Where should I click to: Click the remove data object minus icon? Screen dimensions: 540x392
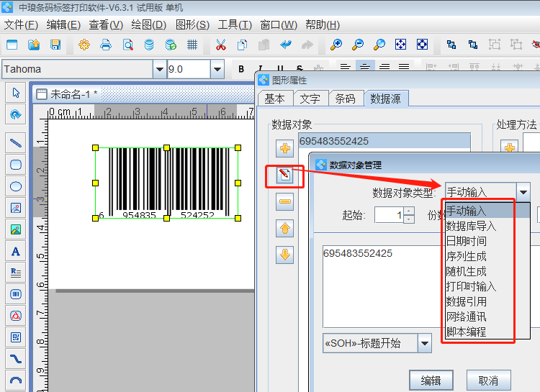pyautogui.click(x=285, y=202)
